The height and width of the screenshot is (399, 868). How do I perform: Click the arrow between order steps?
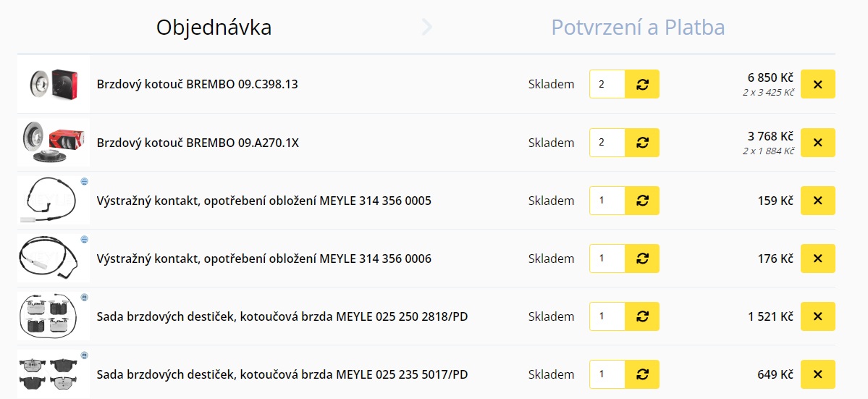click(426, 28)
